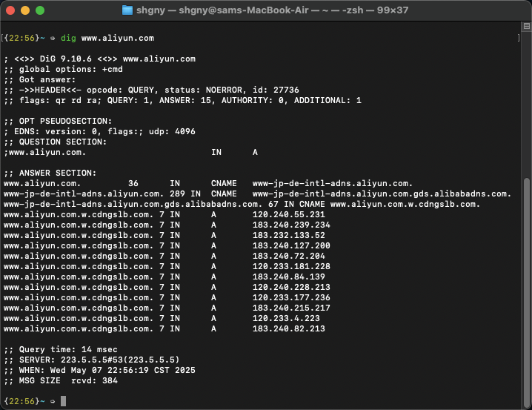The image size is (532, 410).
Task: Click the 'Got answer:' line
Action: point(40,79)
